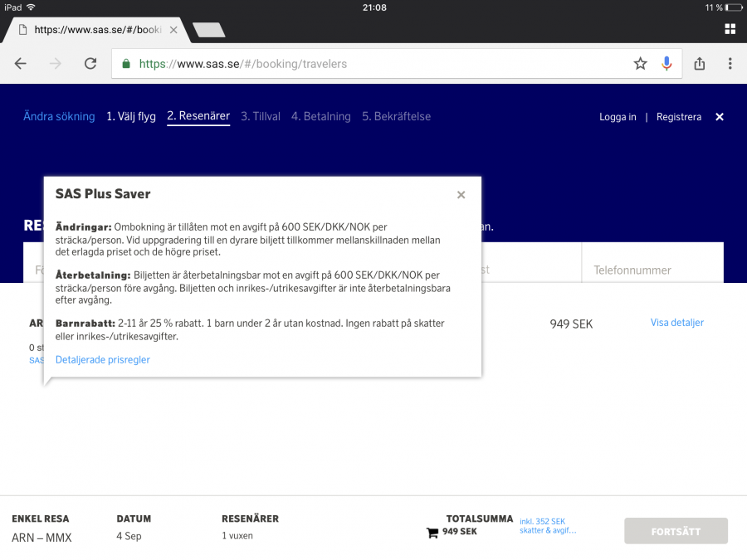Click Logga in
This screenshot has width=747, height=560.
618,117
